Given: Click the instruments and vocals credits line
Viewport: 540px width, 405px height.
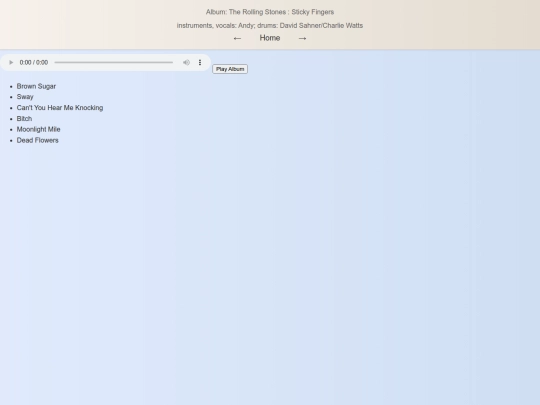Looking at the screenshot, I should point(270,25).
